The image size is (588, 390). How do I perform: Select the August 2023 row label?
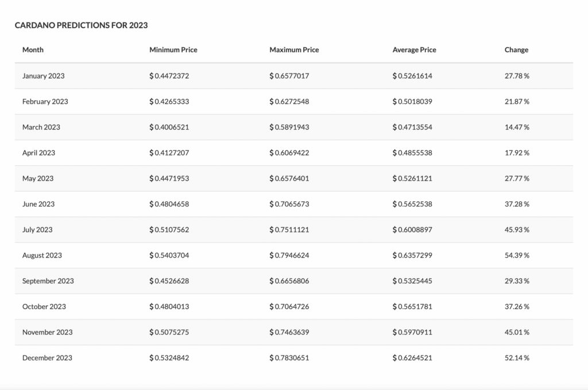pyautogui.click(x=42, y=255)
